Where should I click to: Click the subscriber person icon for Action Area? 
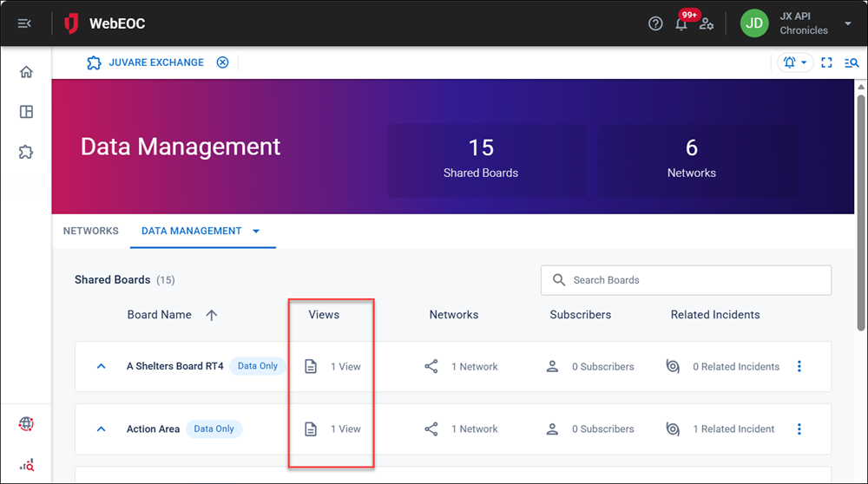[x=552, y=428]
